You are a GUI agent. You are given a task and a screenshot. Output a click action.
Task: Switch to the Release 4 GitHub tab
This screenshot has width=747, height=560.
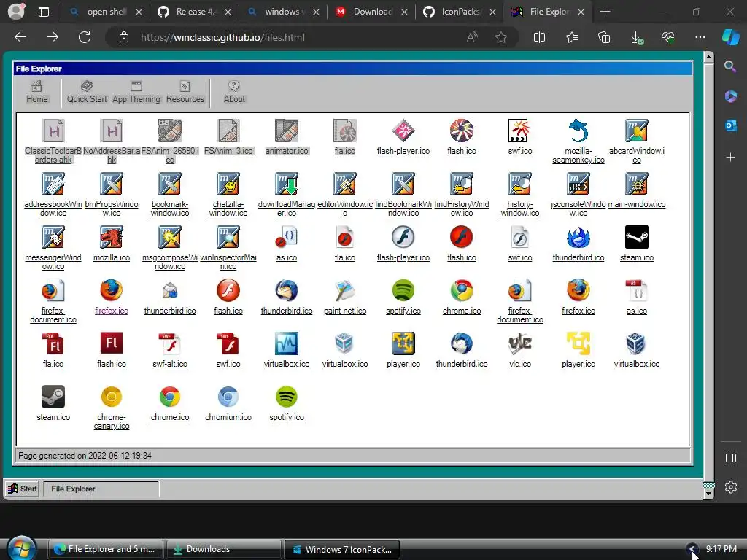point(195,12)
